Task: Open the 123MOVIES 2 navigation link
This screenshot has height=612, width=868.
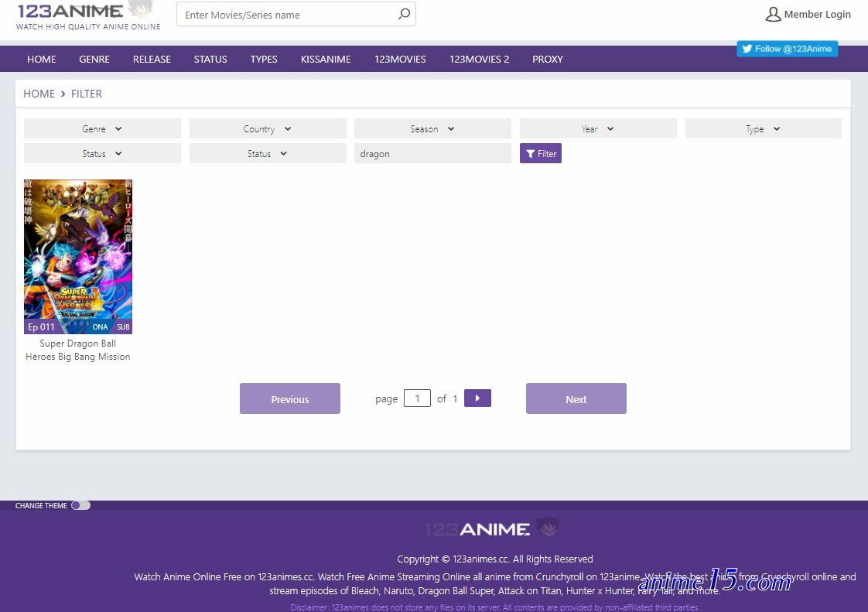Action: point(480,60)
